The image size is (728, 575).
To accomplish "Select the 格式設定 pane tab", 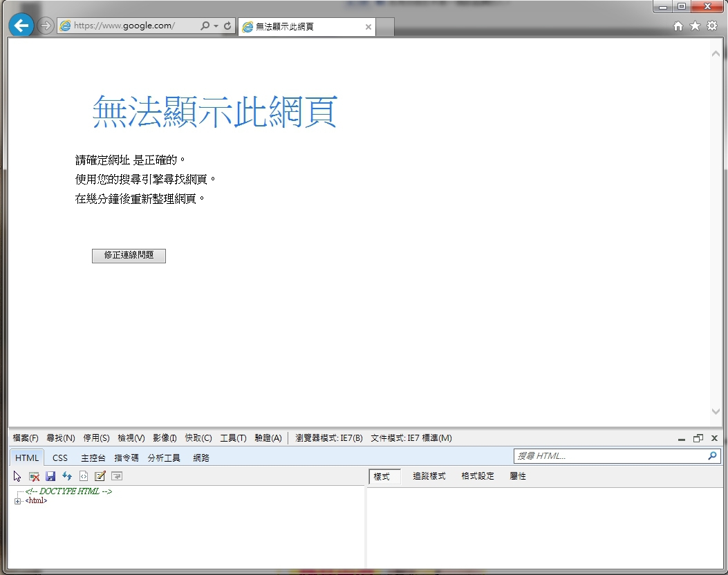I will click(477, 476).
